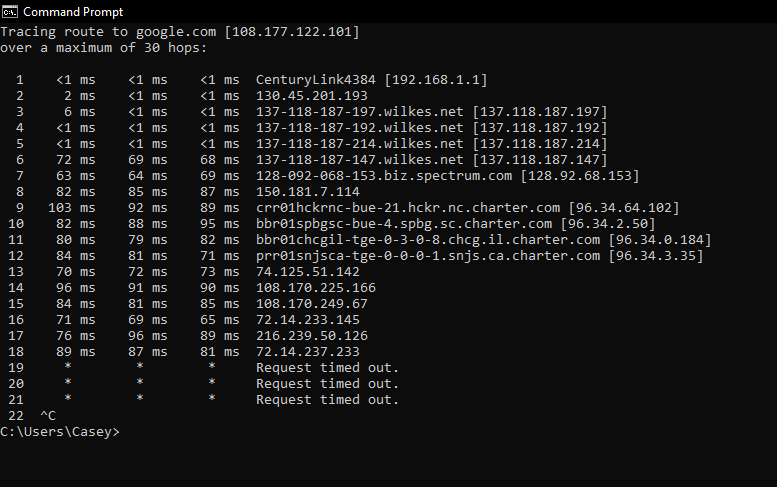Click the bbr01chcgil charter.com hostname
Screen dimensions: 777x487
pyautogui.click(x=428, y=240)
